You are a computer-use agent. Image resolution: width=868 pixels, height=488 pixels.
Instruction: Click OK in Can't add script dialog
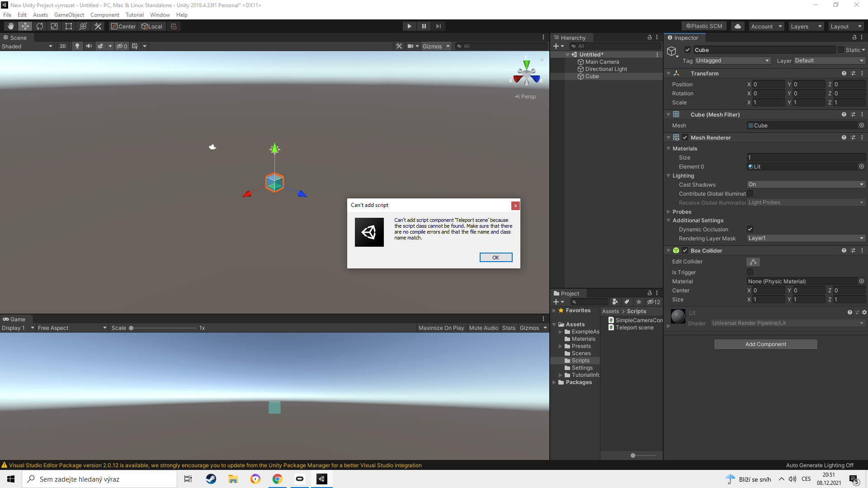(x=495, y=258)
